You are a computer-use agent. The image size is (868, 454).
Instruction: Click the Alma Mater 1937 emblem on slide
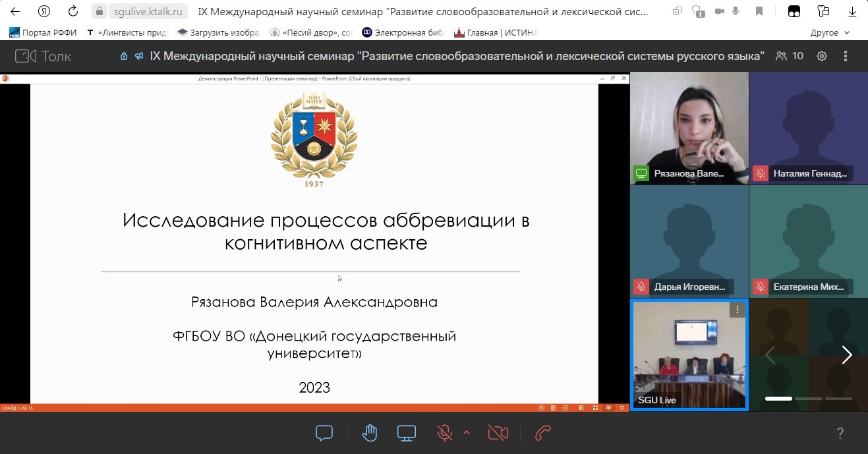click(x=314, y=140)
